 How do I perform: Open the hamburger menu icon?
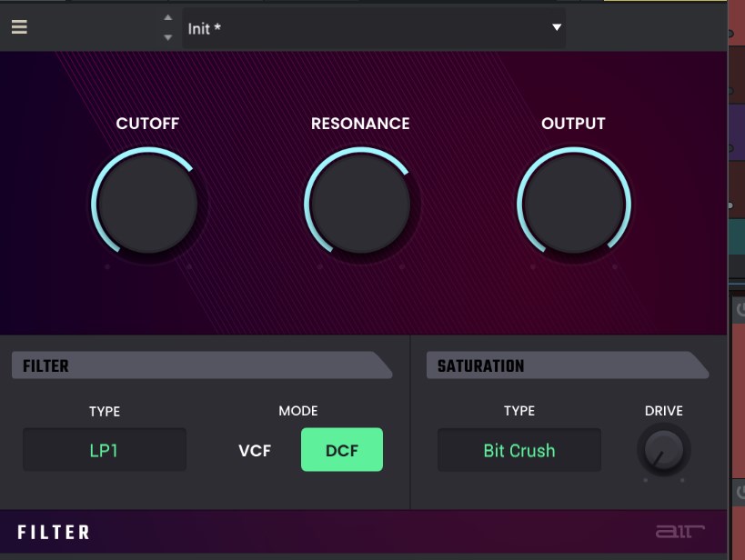(x=19, y=27)
